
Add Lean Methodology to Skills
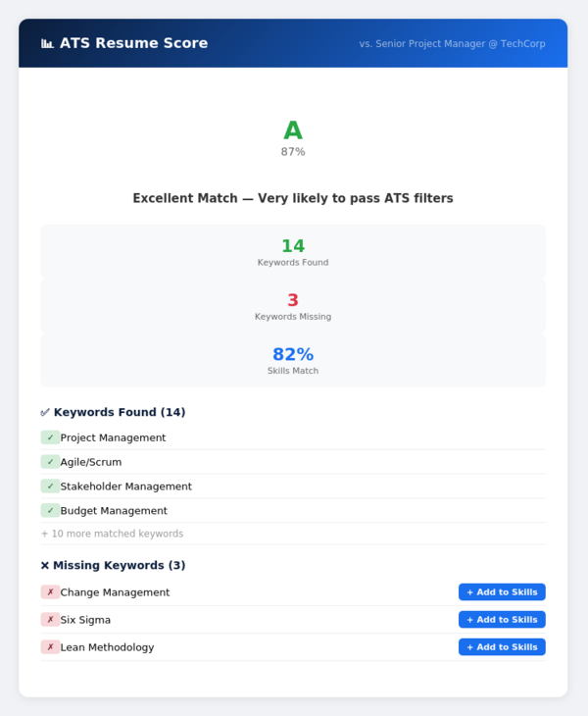(502, 647)
